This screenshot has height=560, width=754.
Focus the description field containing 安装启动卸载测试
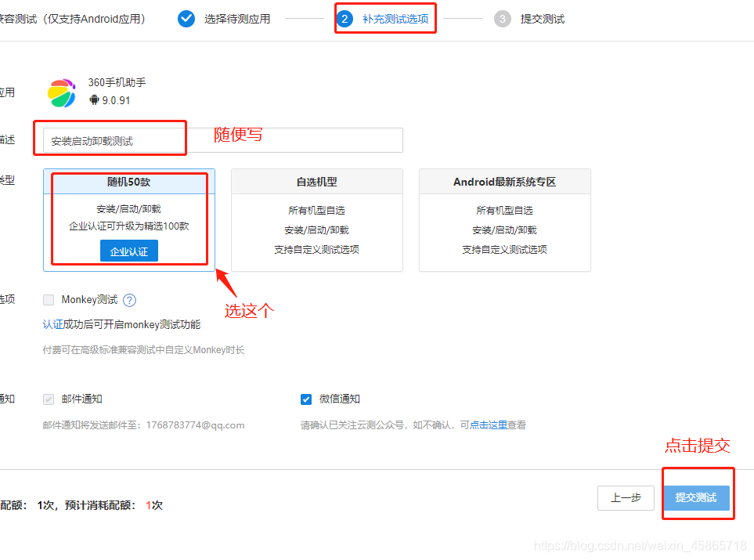[222, 140]
